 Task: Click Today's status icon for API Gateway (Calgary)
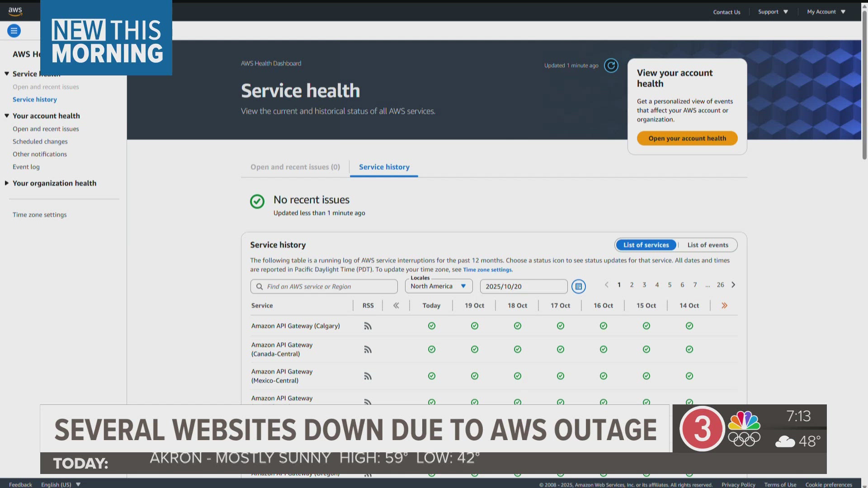(431, 326)
